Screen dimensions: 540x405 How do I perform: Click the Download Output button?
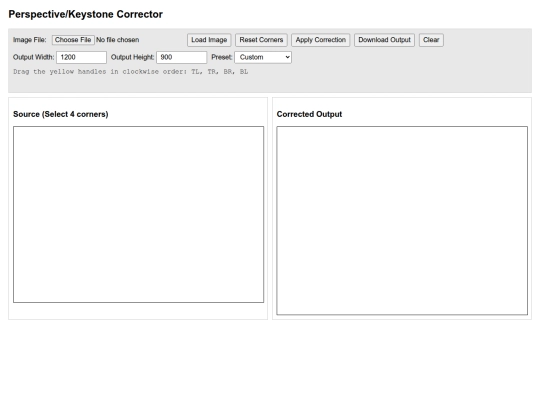coord(384,40)
